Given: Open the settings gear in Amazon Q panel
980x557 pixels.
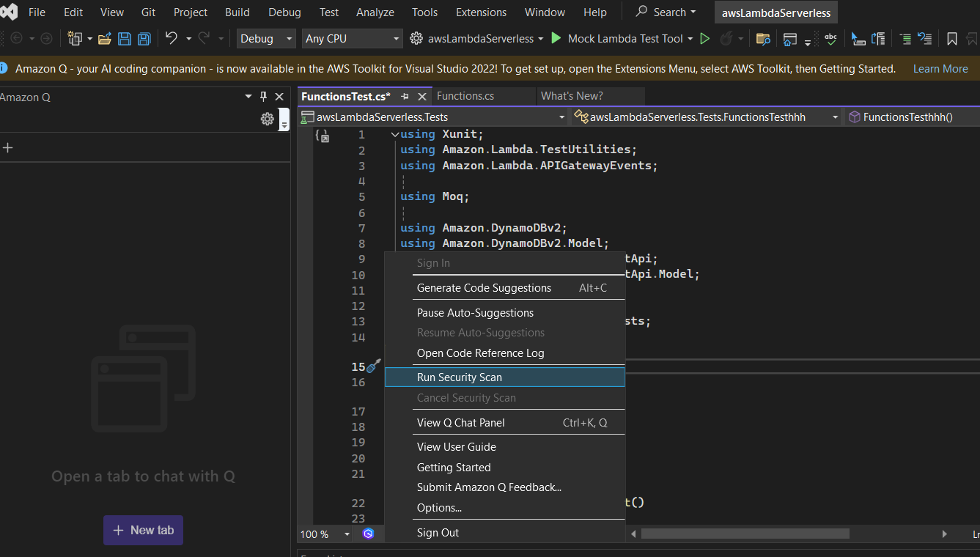Looking at the screenshot, I should (267, 118).
